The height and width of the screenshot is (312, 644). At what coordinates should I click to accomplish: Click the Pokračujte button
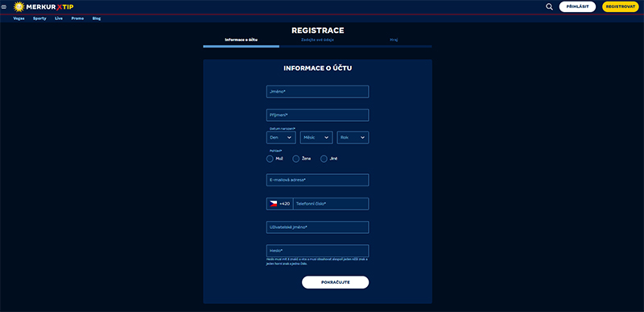[x=335, y=282]
